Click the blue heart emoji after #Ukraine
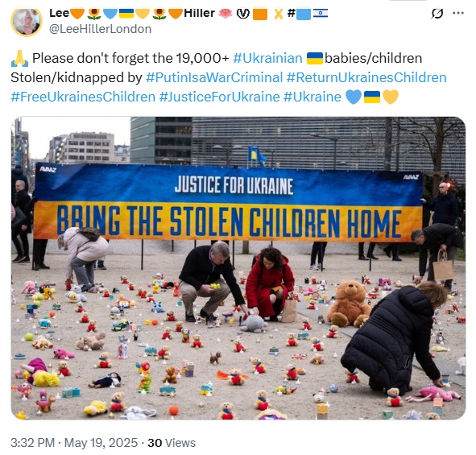This screenshot has width=476, height=455. [x=354, y=97]
